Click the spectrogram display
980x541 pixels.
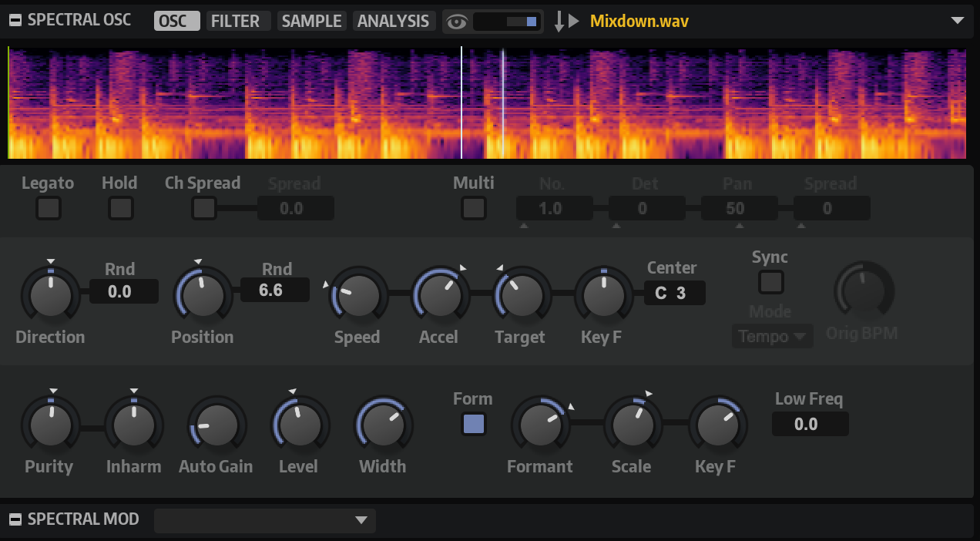tap(487, 102)
